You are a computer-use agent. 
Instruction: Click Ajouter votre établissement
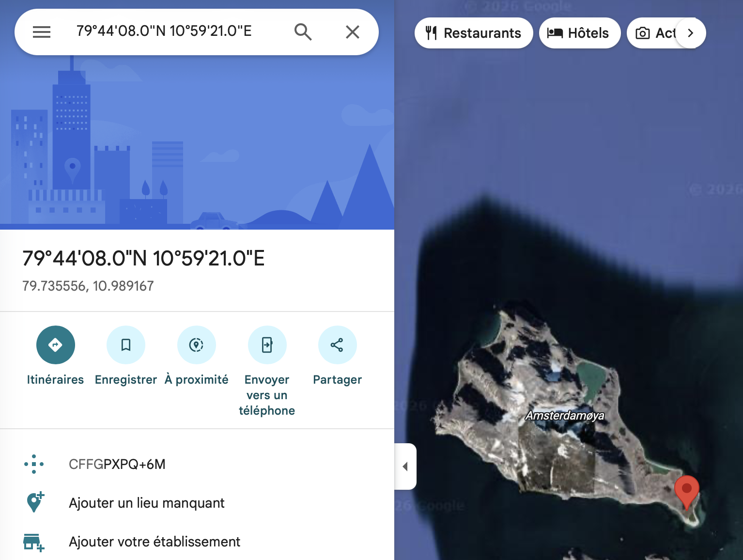tap(154, 542)
